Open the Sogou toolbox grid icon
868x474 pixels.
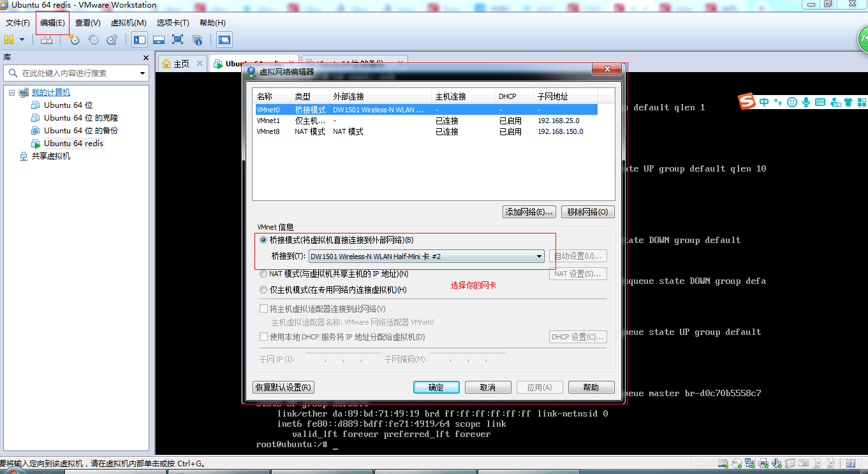(862, 102)
